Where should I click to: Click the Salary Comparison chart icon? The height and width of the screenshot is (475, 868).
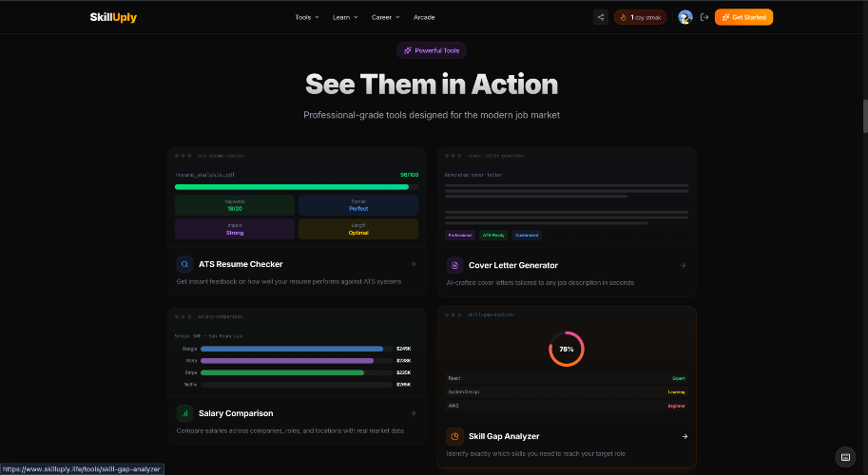(x=184, y=413)
